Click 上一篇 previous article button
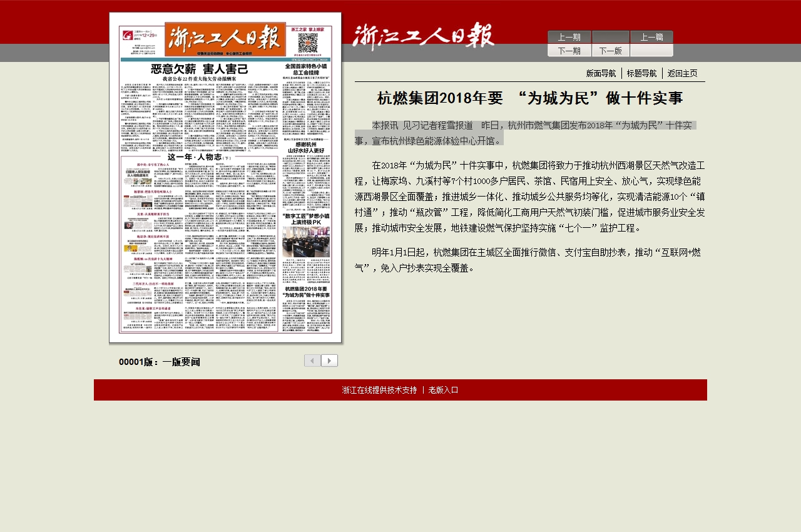Screen dimensions: 801x532 point(651,37)
